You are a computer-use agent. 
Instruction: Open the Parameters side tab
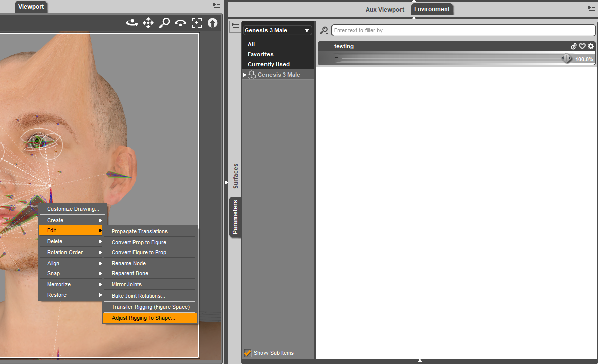(235, 217)
